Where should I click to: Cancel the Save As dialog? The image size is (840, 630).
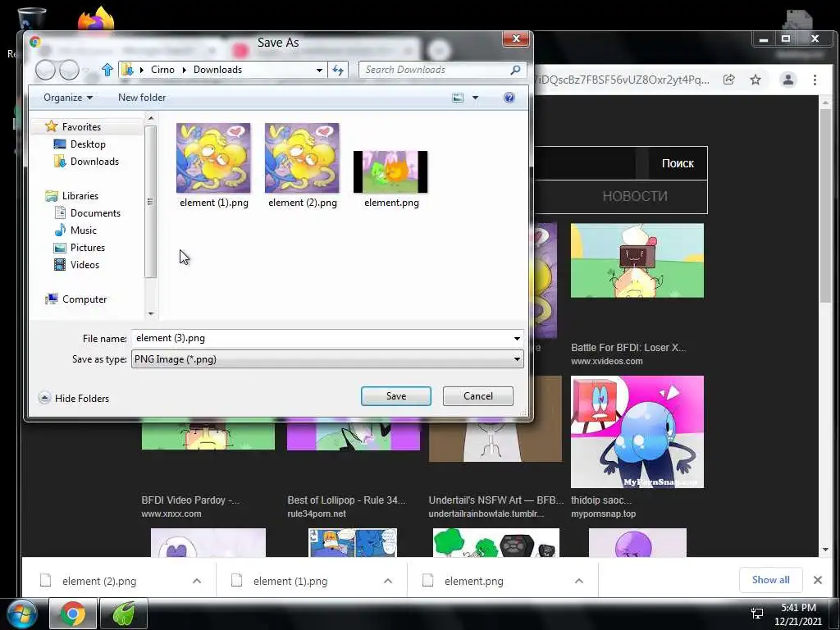(478, 396)
